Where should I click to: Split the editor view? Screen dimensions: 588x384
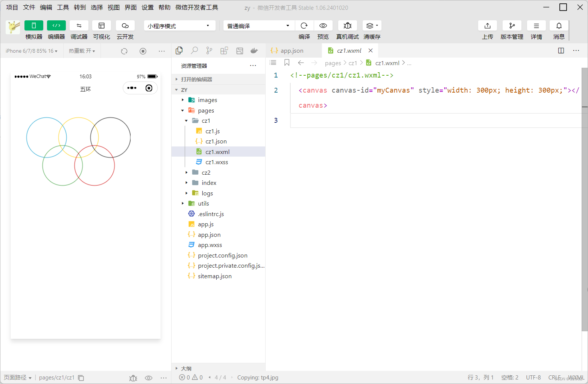[x=561, y=51]
